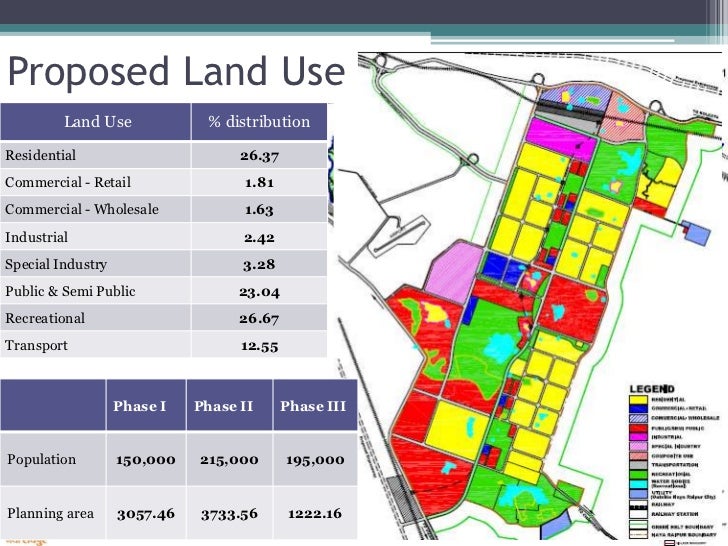This screenshot has height=546, width=728.
Task: Click the Planning area row label
Action: tap(50, 514)
